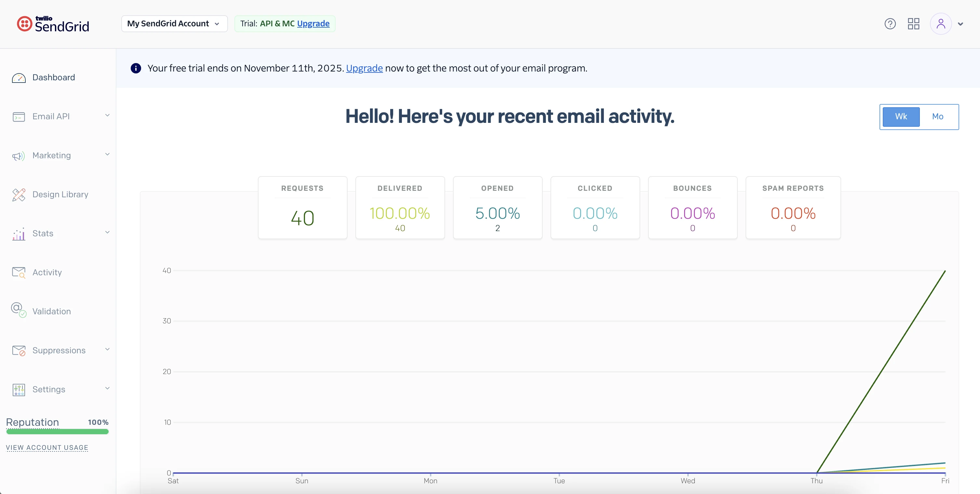Open the apps grid icon
Screen dimensions: 980x494
(x=913, y=24)
